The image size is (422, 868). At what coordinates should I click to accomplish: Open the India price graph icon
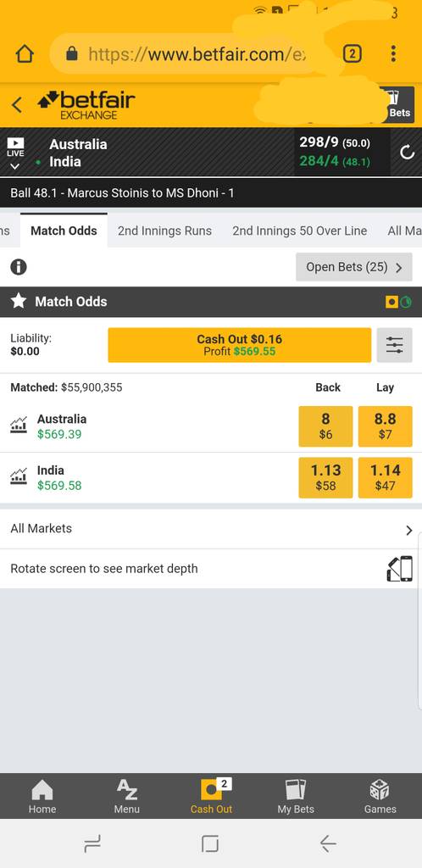[x=19, y=476]
